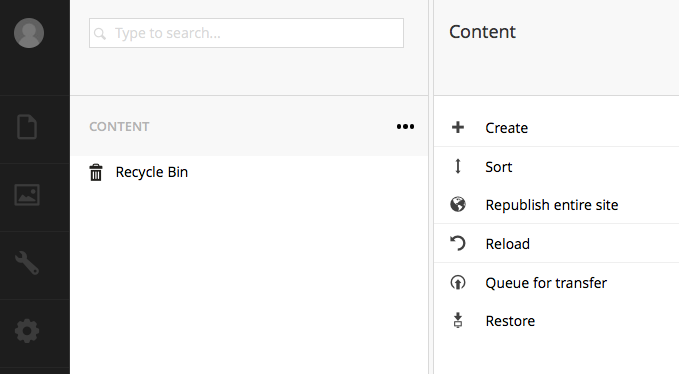Click the Content panel title
Viewport: 679px width, 374px height.
point(482,32)
